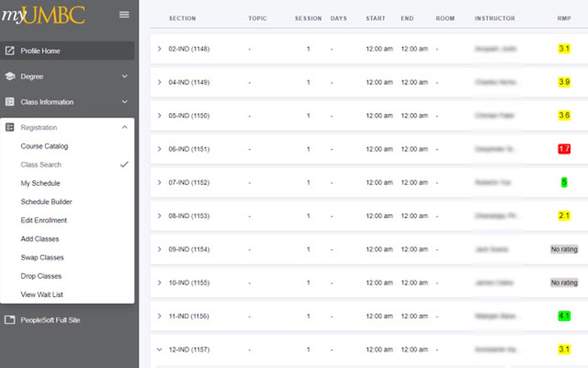Open the Drop Classes link
This screenshot has height=368, width=588.
point(41,276)
